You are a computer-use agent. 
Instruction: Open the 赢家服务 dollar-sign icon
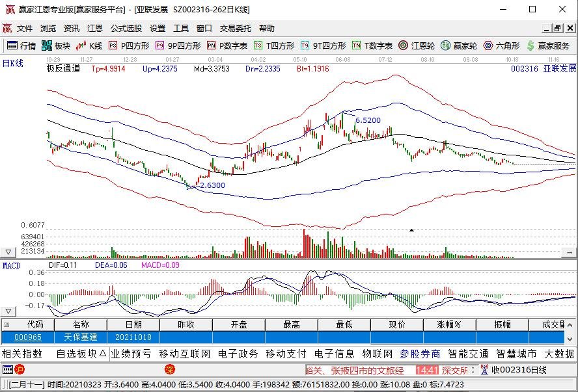(x=530, y=46)
